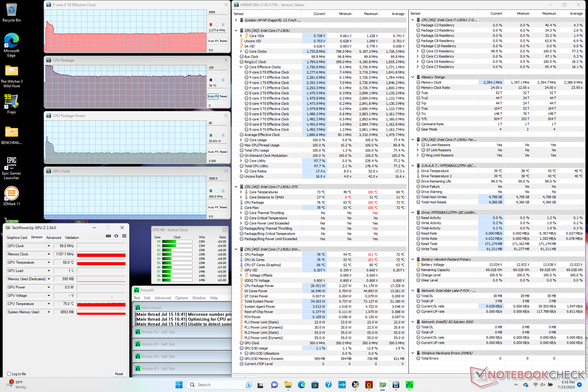The width and height of the screenshot is (588, 392).
Task: Select The Witcher 3 Wild Hunt shortcut
Action: 11,76
